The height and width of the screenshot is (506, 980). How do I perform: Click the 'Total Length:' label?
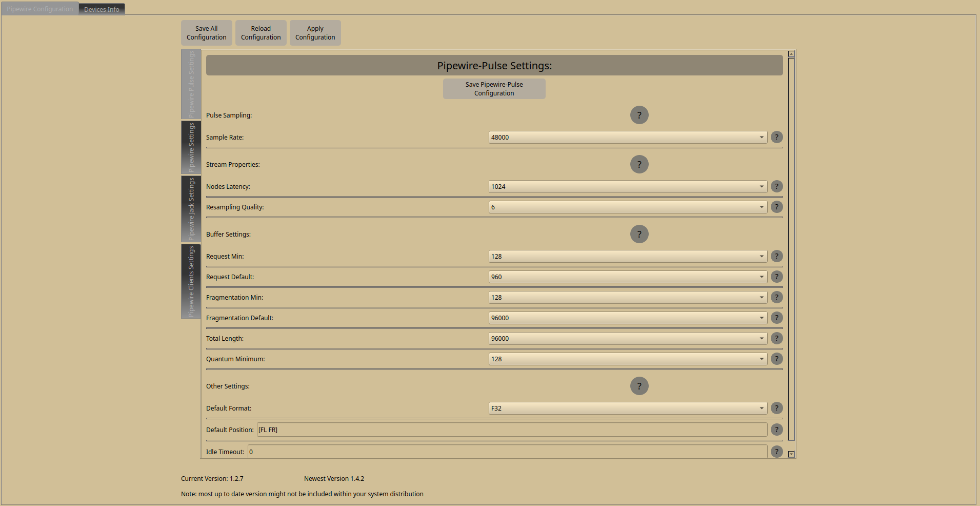coord(225,338)
